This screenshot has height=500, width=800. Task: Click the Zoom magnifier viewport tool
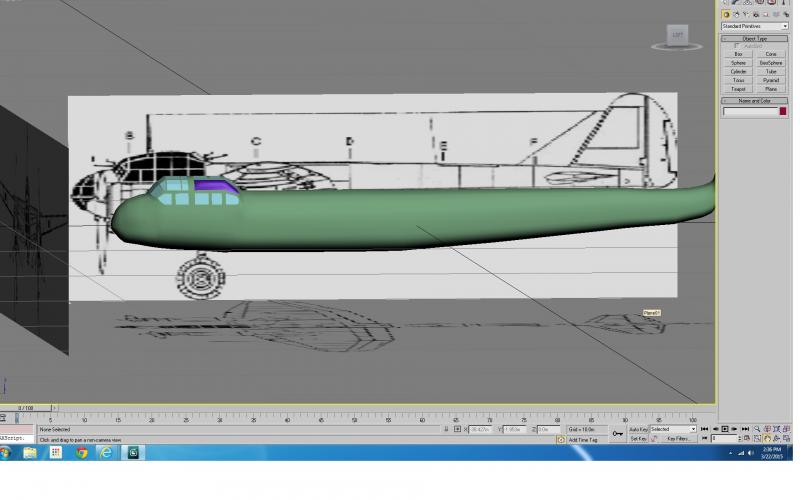pos(757,429)
